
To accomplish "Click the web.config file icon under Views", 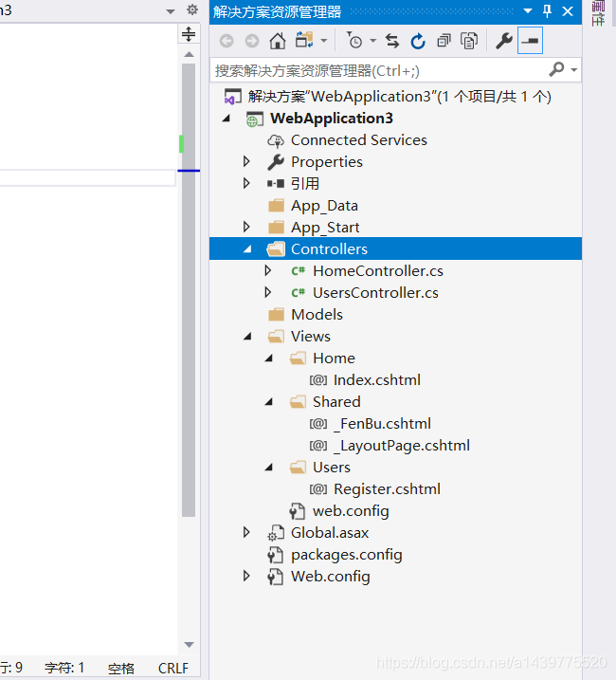I will point(298,511).
